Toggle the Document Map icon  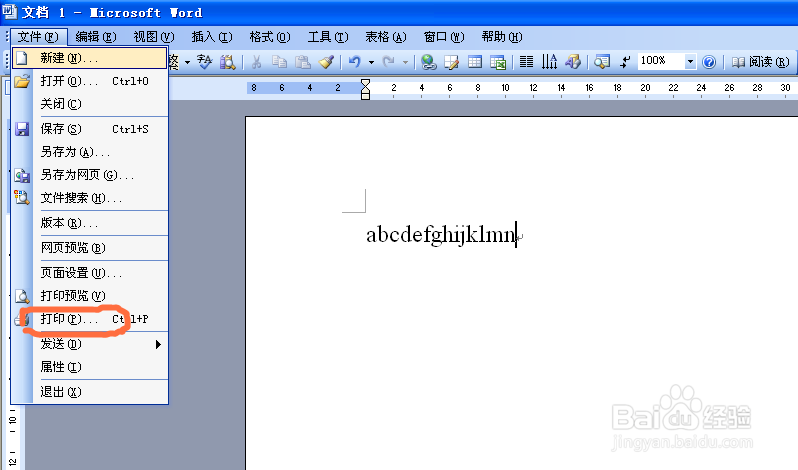coord(602,62)
